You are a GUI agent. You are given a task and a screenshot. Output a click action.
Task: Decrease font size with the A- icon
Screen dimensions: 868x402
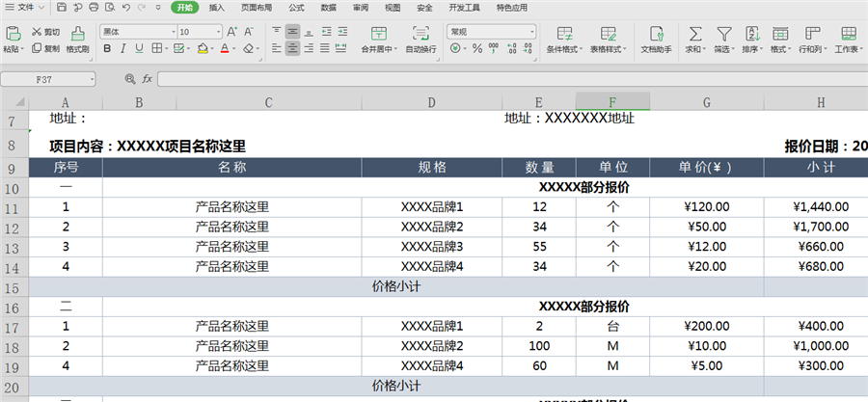coord(249,32)
